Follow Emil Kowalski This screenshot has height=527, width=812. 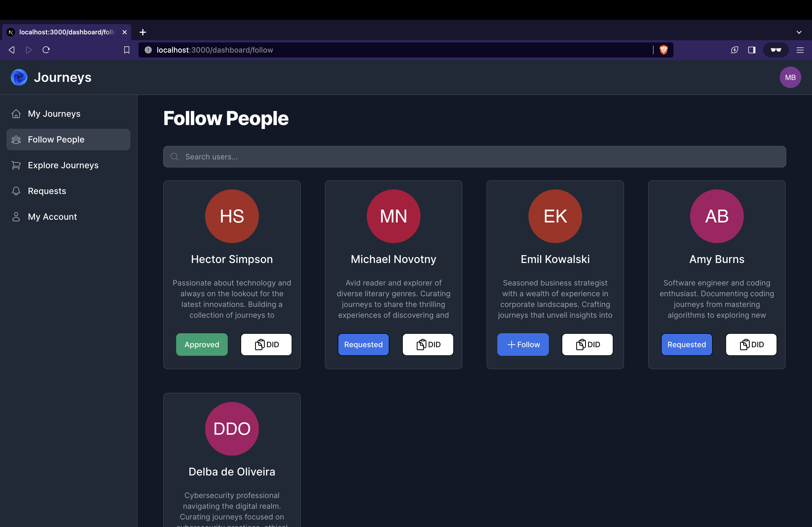coord(523,345)
